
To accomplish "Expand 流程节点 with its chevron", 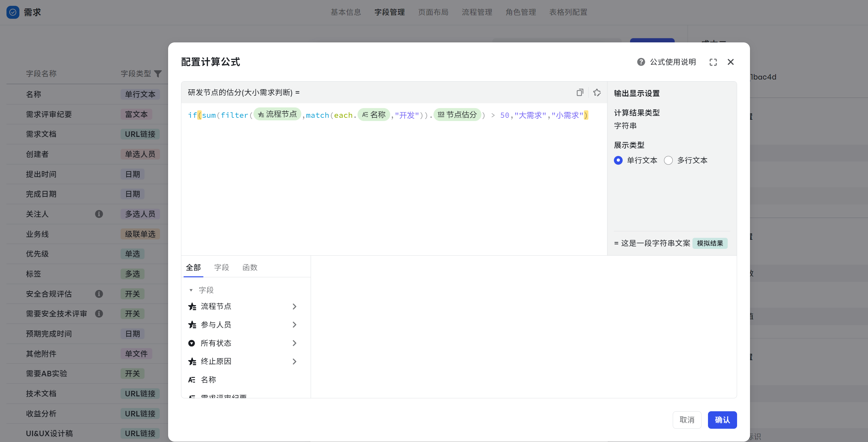I will [294, 306].
